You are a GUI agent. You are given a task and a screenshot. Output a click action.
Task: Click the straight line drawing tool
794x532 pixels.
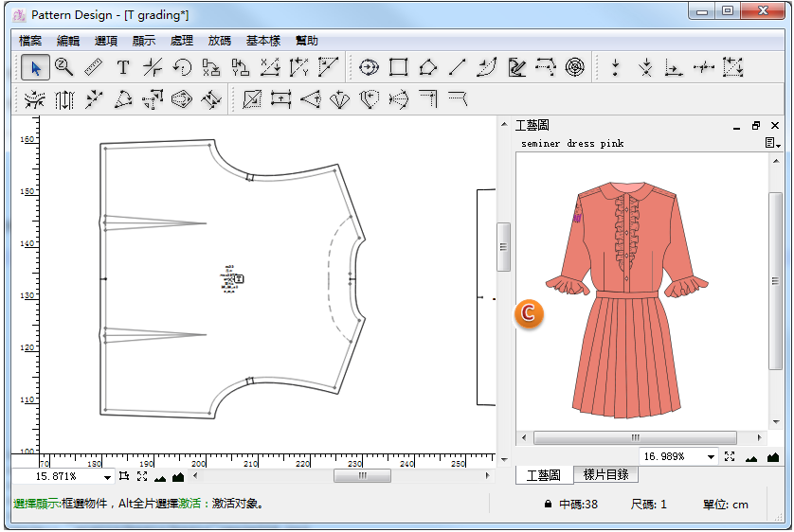tap(457, 67)
